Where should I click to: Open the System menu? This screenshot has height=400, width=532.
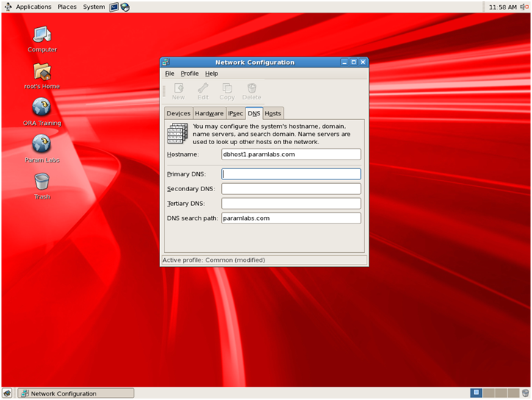[94, 7]
